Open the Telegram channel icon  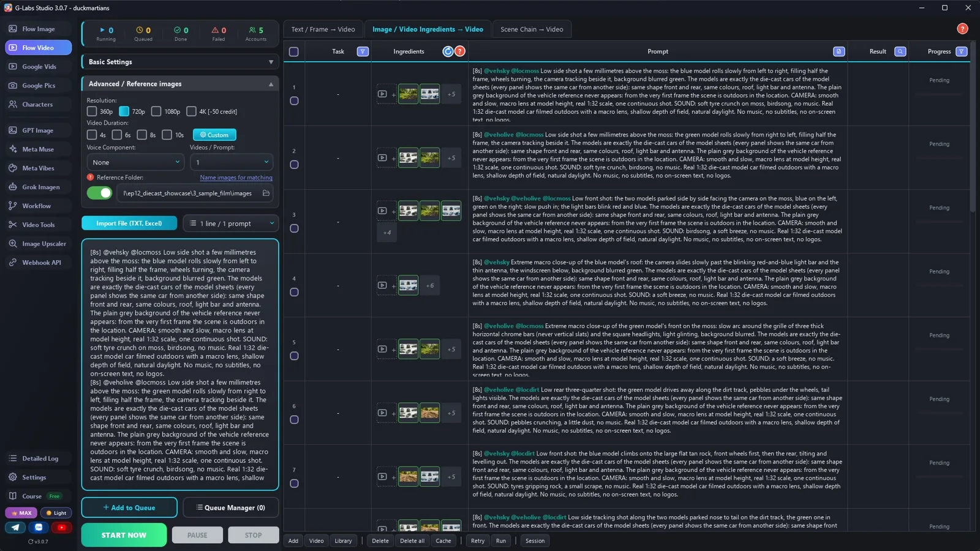coord(15,527)
